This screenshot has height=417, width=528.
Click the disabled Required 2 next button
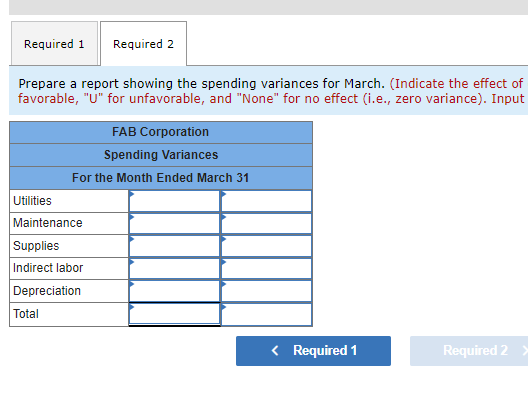469,351
